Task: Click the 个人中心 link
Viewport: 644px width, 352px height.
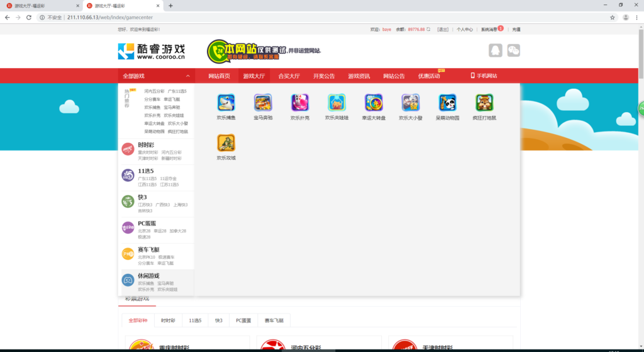Action: (465, 29)
